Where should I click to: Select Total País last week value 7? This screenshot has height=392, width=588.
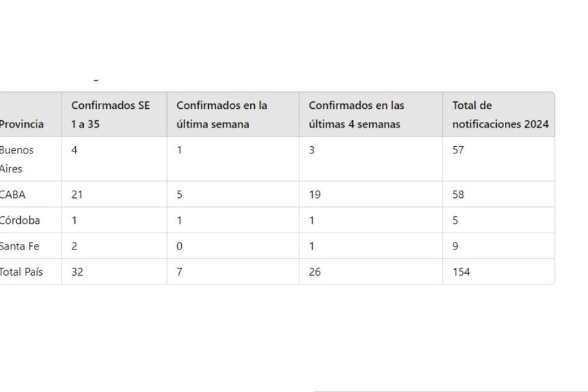[179, 272]
